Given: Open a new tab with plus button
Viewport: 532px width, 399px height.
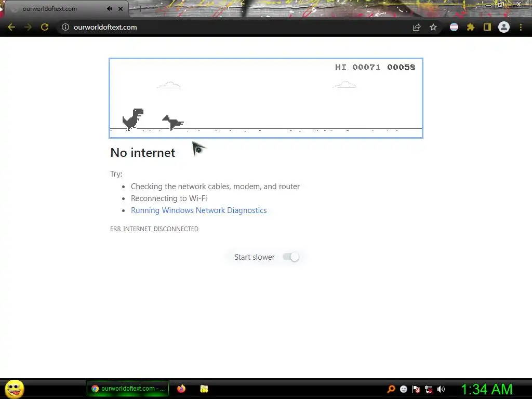Looking at the screenshot, I should (x=140, y=9).
